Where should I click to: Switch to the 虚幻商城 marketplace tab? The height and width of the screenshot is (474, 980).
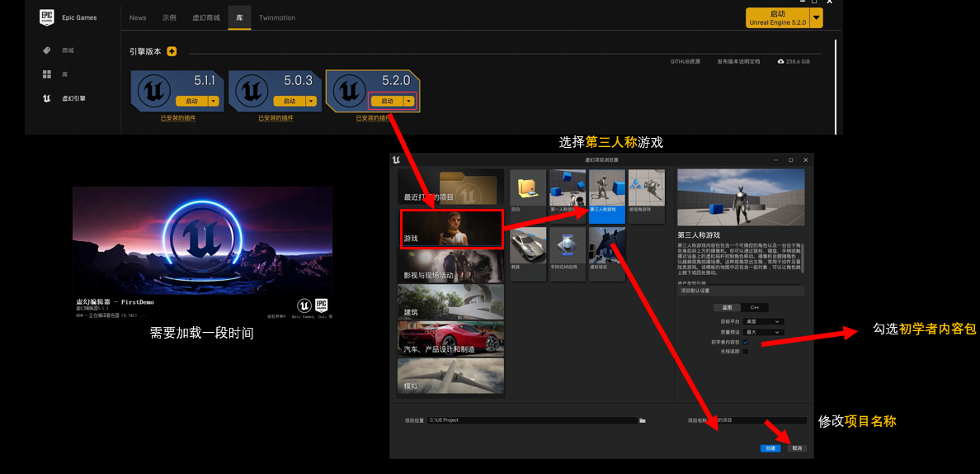coord(206,17)
